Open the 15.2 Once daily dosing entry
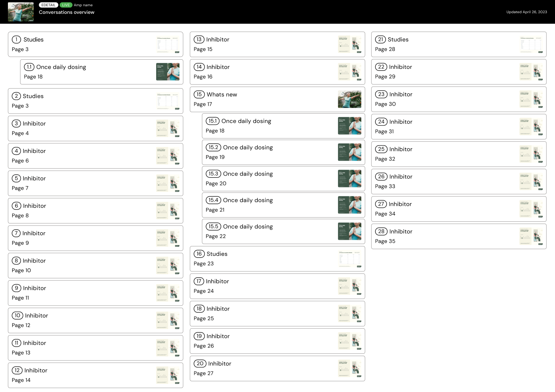555x392 pixels. pyautogui.click(x=264, y=152)
